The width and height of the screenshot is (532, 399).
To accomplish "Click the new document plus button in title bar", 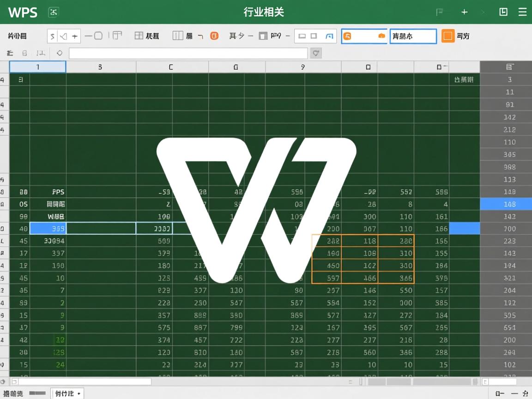I will point(464,12).
